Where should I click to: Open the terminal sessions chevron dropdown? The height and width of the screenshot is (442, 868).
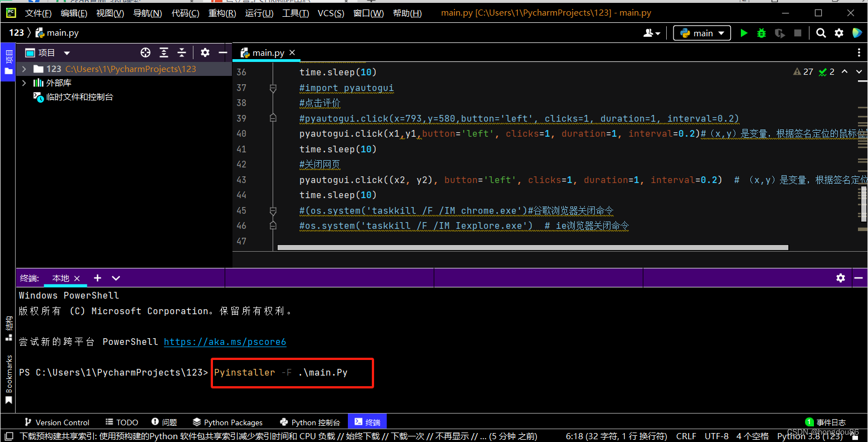[115, 278]
